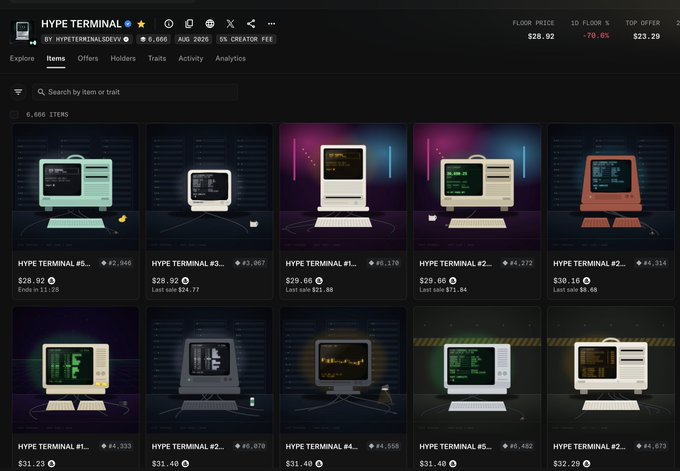Open the Traits tab

pos(157,58)
